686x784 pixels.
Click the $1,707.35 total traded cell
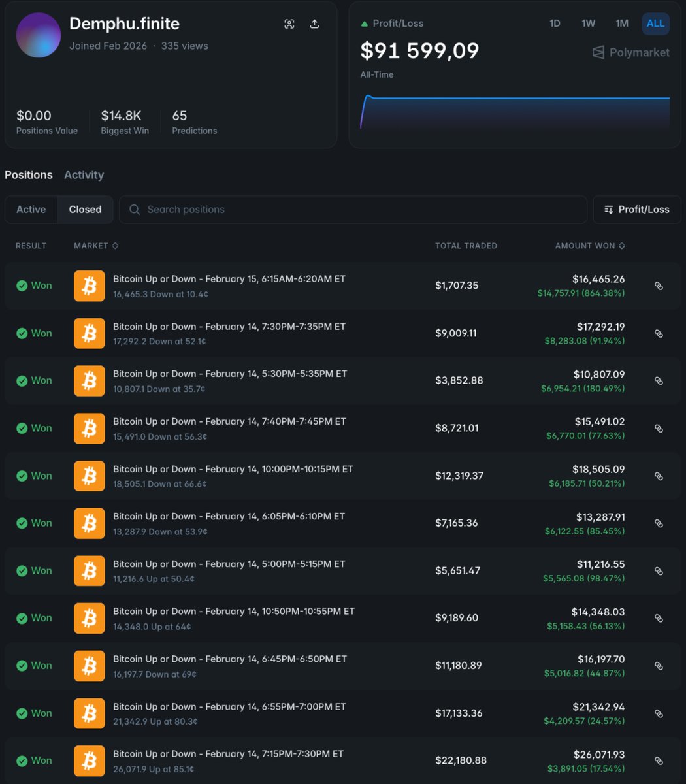point(455,286)
